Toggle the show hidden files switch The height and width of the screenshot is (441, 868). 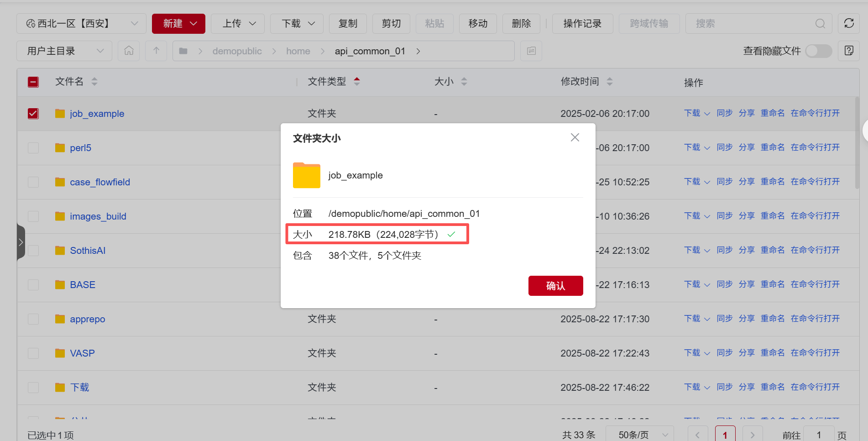tap(818, 51)
